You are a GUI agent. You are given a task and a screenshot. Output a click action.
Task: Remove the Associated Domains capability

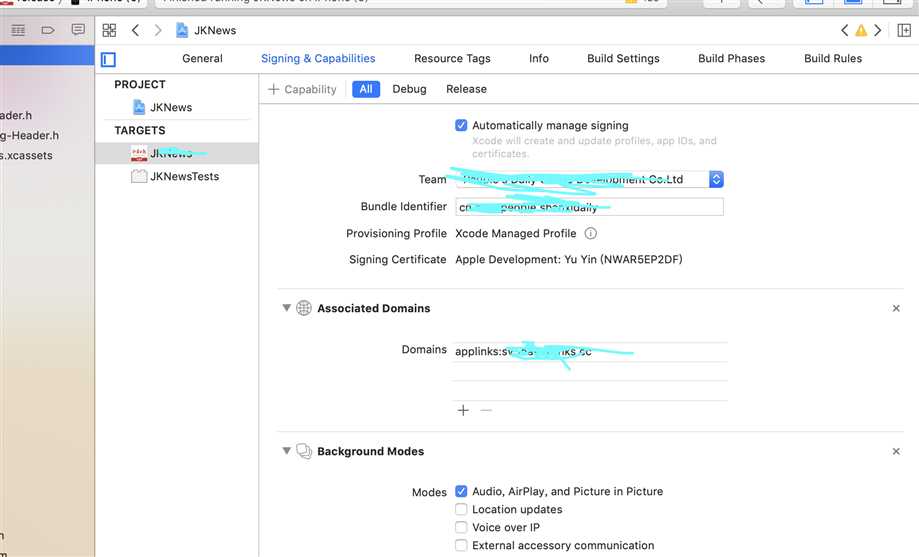pos(896,308)
